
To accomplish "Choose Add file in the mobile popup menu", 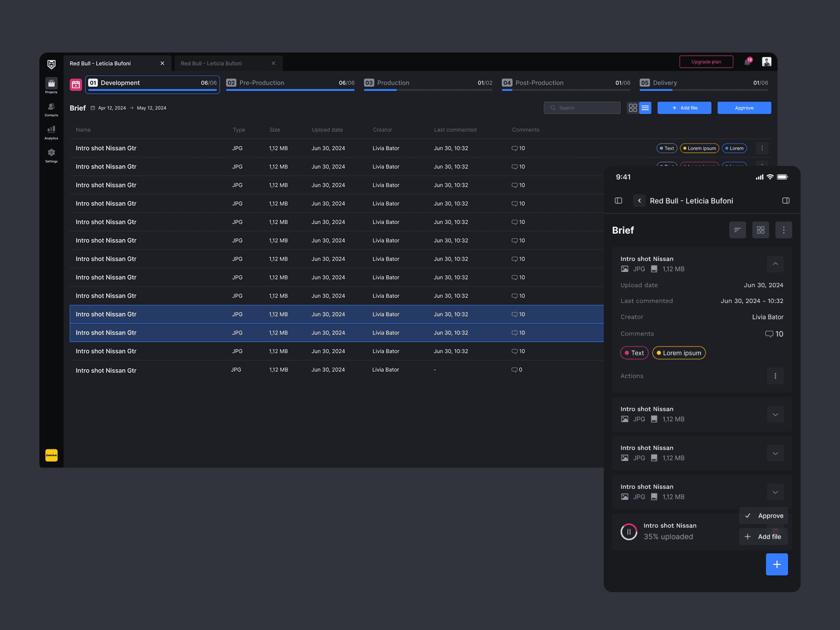I will [x=764, y=537].
